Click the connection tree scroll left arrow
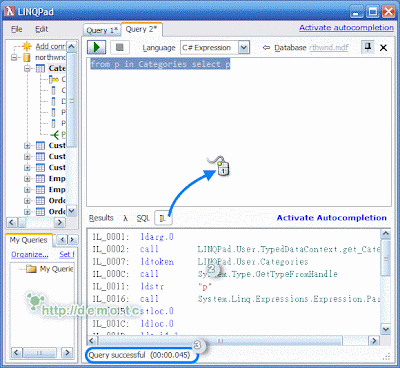The height and width of the screenshot is (368, 400). (x=12, y=222)
